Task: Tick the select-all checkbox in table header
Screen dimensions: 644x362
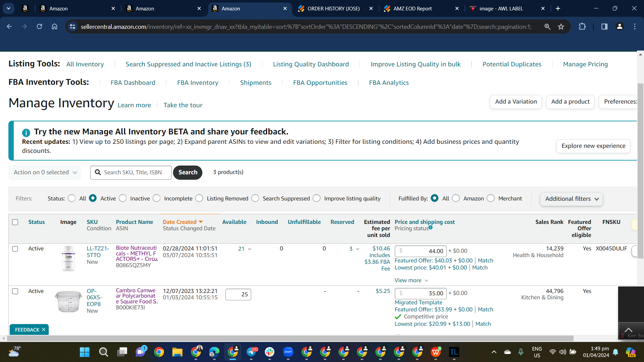Action: pyautogui.click(x=15, y=222)
